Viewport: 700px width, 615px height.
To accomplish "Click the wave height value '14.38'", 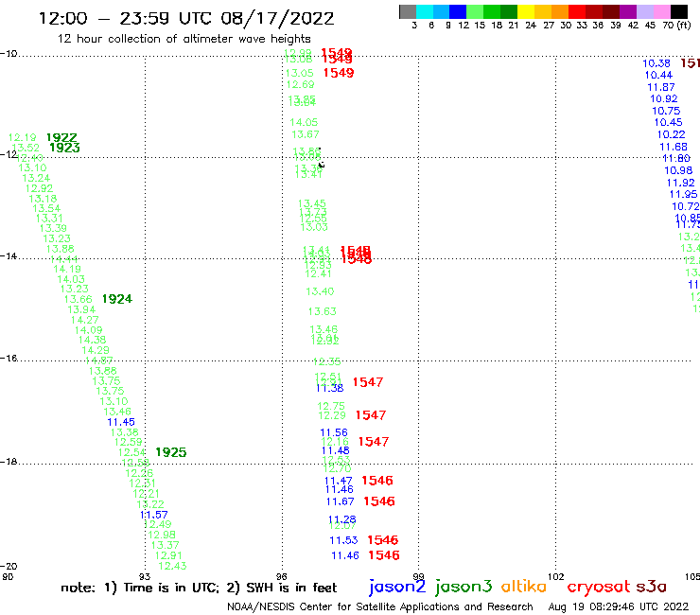I will click(92, 340).
